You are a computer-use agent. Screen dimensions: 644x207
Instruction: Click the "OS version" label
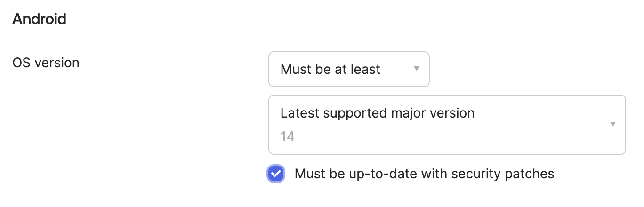click(46, 63)
